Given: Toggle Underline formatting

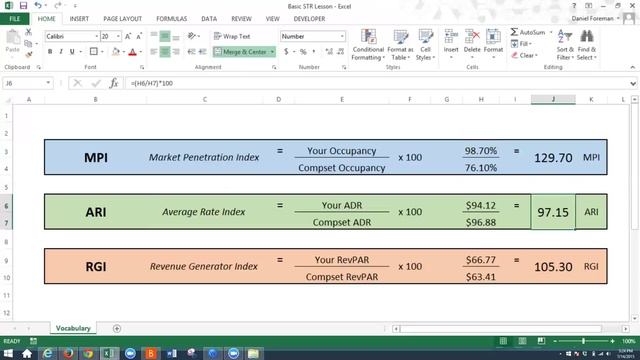Looking at the screenshot, I should click(x=72, y=51).
